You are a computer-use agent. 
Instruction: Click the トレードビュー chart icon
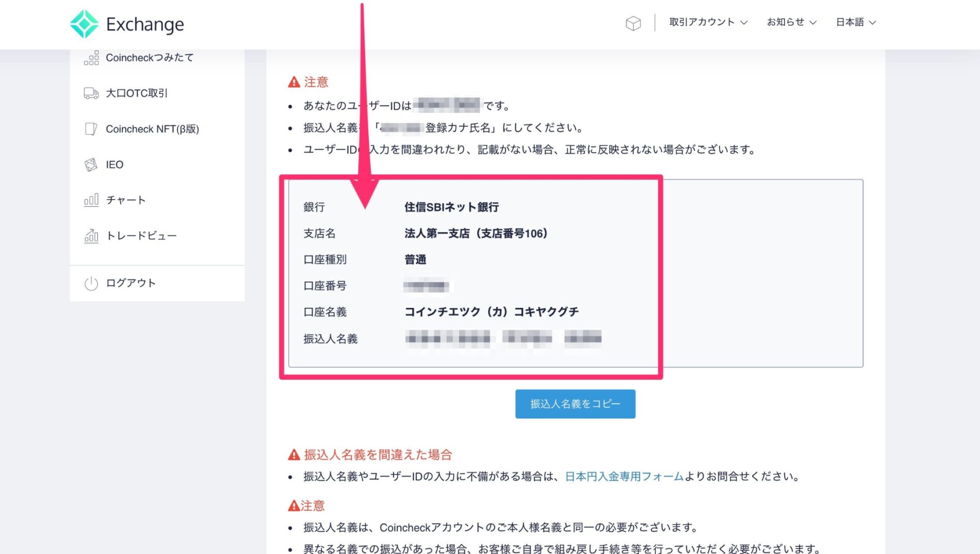pyautogui.click(x=91, y=236)
